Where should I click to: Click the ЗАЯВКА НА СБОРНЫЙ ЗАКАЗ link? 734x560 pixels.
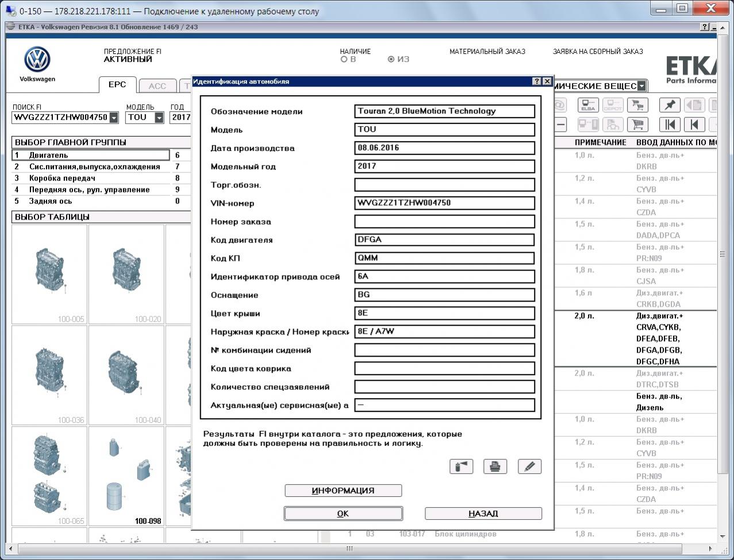(x=598, y=52)
